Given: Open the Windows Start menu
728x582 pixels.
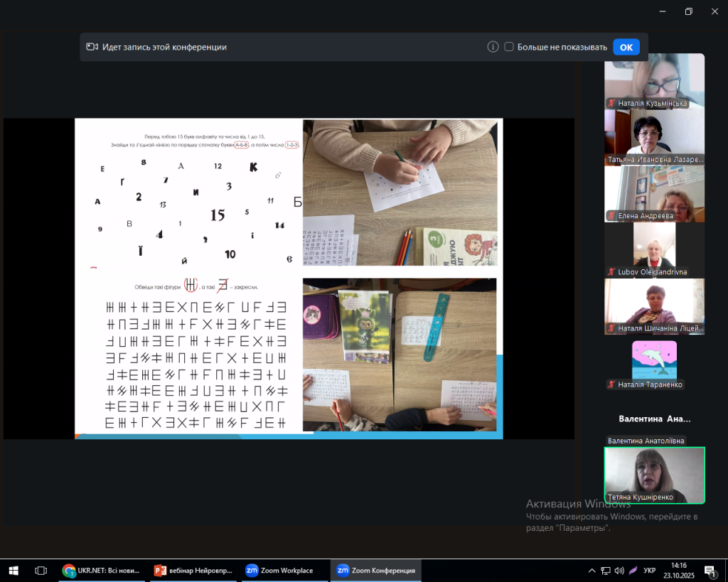Looking at the screenshot, I should pos(13,570).
